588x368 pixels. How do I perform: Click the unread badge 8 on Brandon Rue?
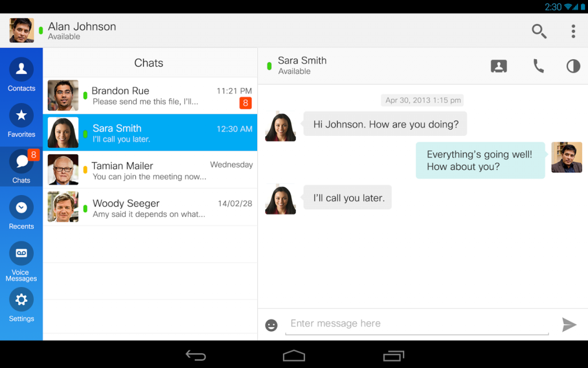coord(246,103)
